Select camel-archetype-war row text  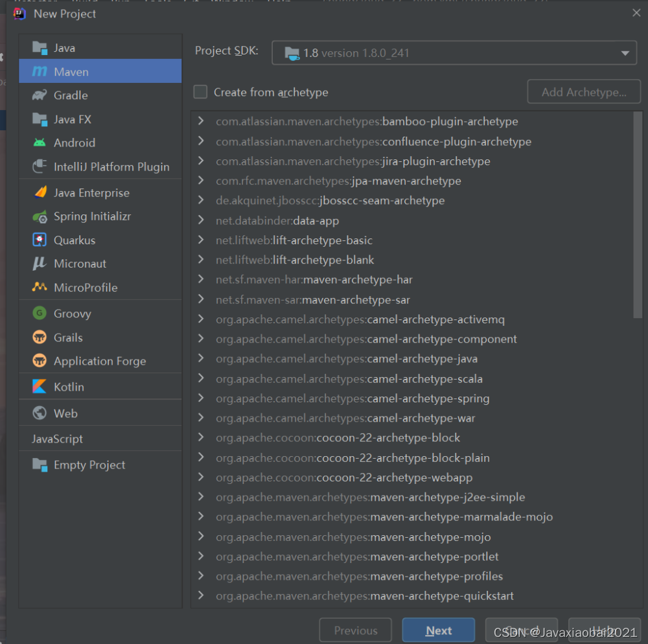(x=345, y=418)
